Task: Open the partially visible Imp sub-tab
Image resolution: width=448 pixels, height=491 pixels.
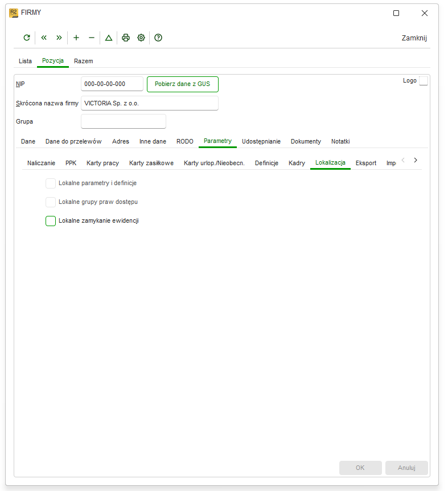Action: [x=391, y=163]
